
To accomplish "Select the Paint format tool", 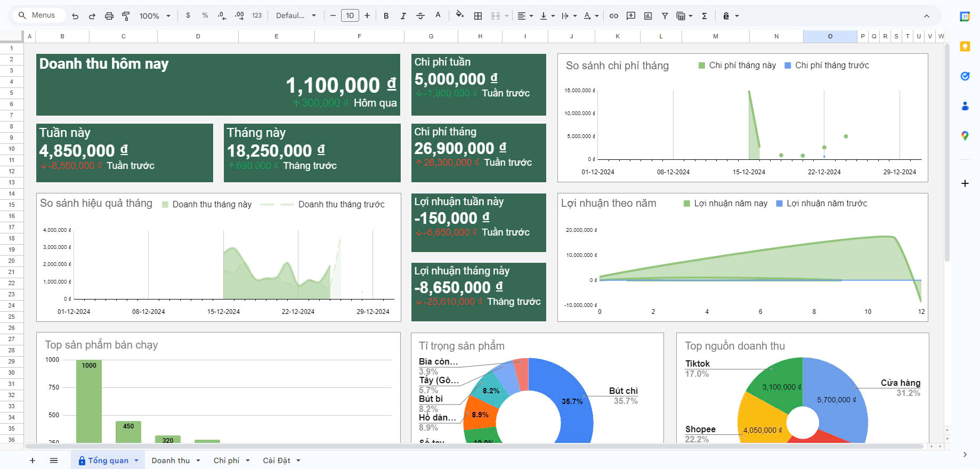I will pyautogui.click(x=126, y=16).
